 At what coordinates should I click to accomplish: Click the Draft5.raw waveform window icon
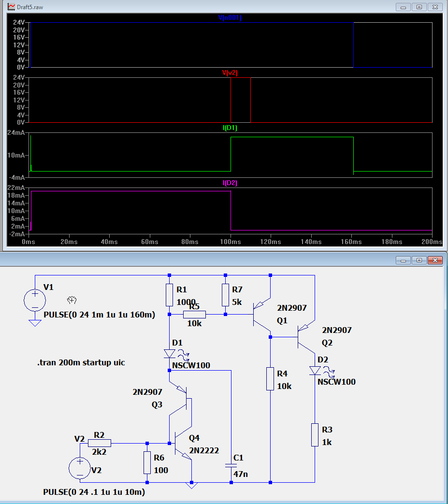(x=11, y=7)
